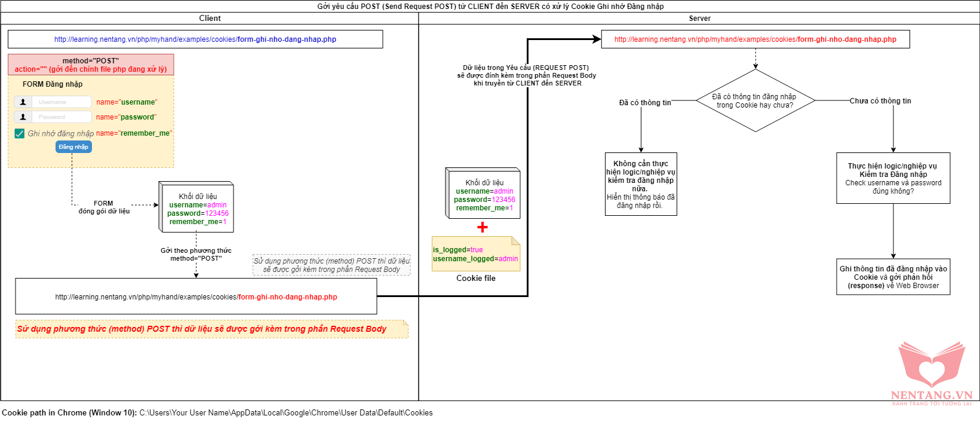Screen dimensions: 980x422
Task: Click the 'Không cần thực hiện logic' process box
Action: pyautogui.click(x=641, y=184)
